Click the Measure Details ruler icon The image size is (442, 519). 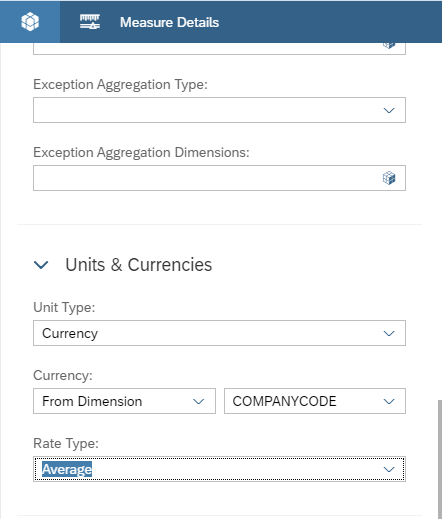[90, 22]
